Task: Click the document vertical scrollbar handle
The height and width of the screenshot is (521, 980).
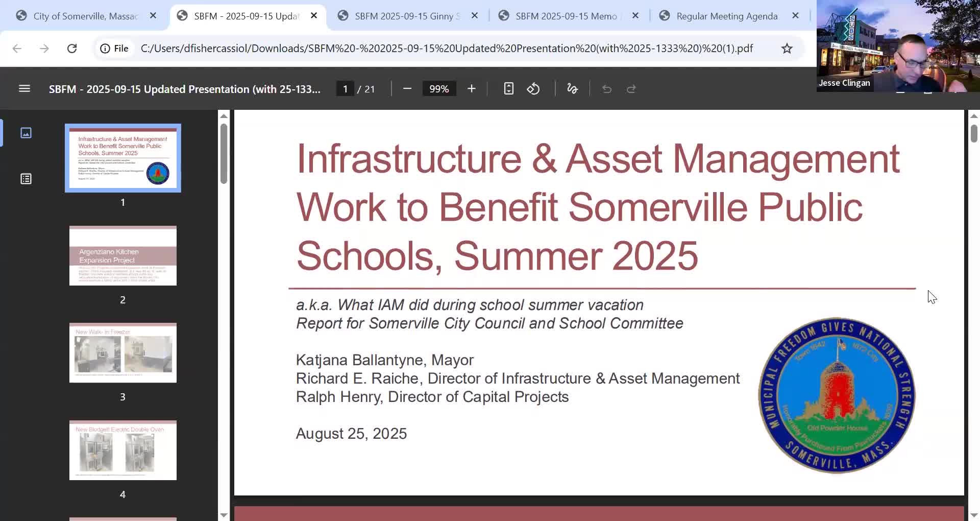Action: pos(974,133)
